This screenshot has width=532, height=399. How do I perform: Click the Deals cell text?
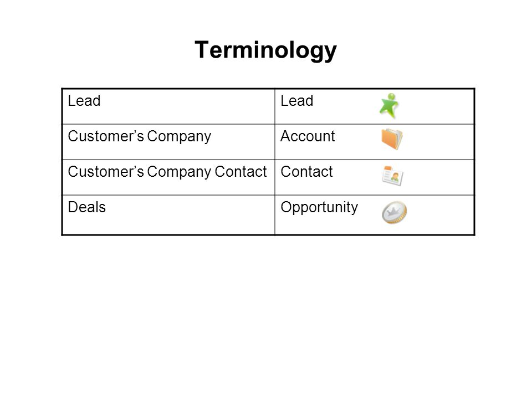pyautogui.click(x=87, y=207)
